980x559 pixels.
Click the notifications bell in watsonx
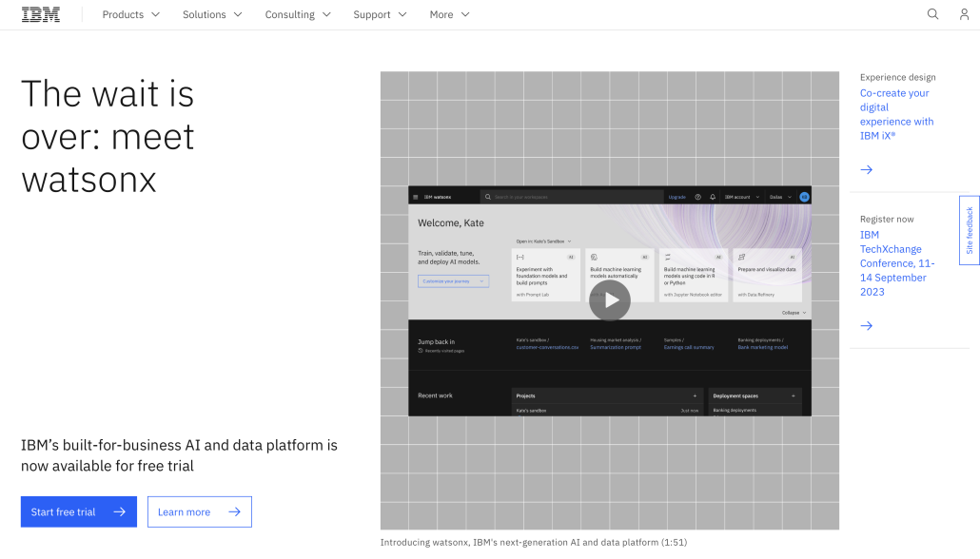coord(712,197)
